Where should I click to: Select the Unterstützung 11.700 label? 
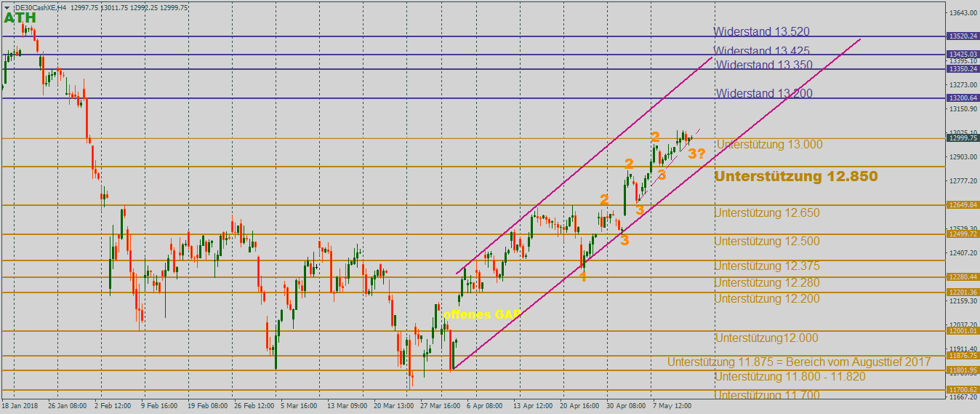767,395
